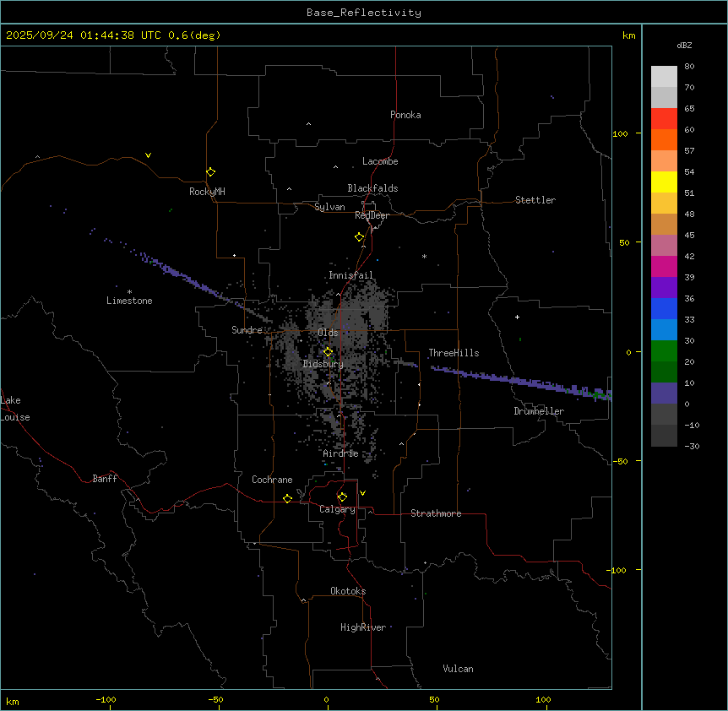Pick the bright yellow legend color swatch

point(664,182)
